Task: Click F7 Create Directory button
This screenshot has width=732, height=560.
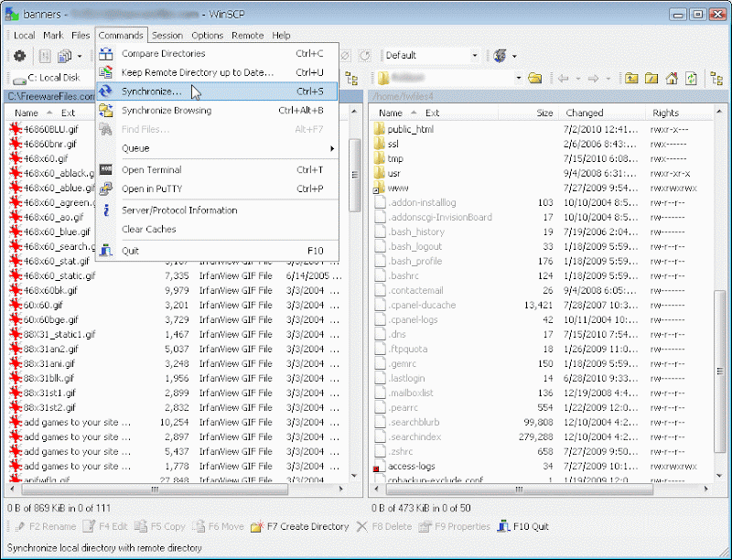Action: [300, 526]
